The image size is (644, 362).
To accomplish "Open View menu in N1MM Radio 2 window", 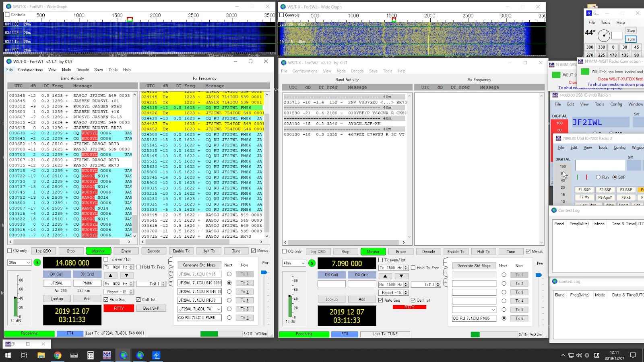I will (x=588, y=148).
